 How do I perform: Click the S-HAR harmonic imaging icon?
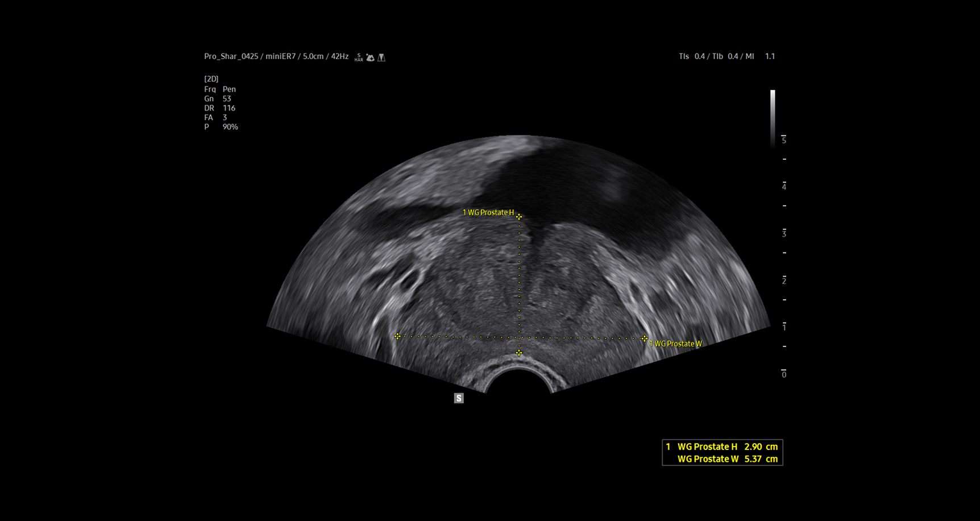(359, 57)
